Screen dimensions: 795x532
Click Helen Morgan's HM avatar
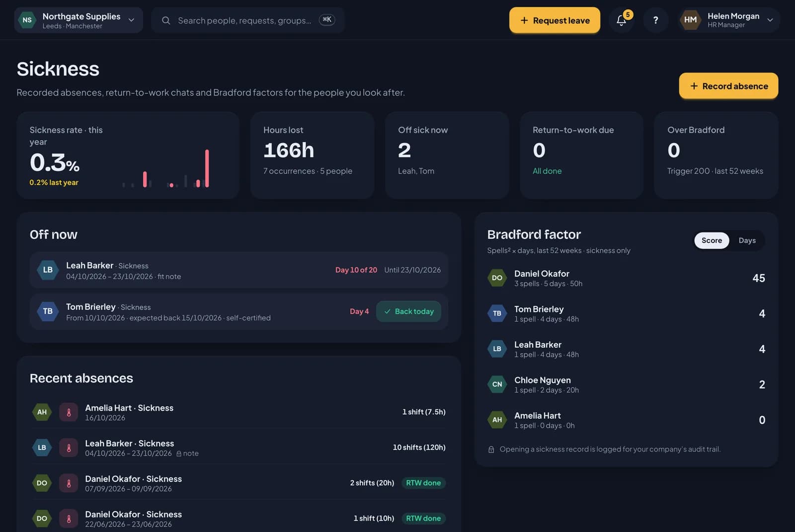click(x=690, y=20)
